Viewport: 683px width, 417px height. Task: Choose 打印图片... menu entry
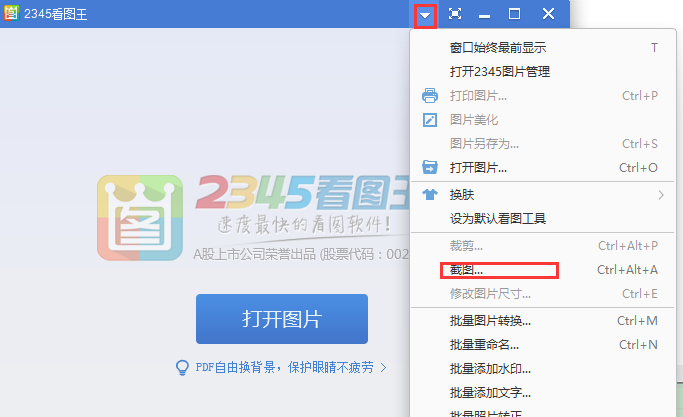coord(542,95)
